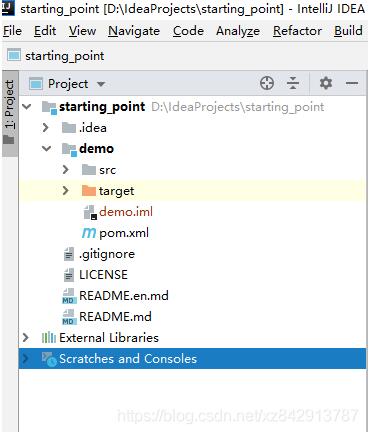
Task: Expand the .idea folder
Action: click(x=46, y=127)
